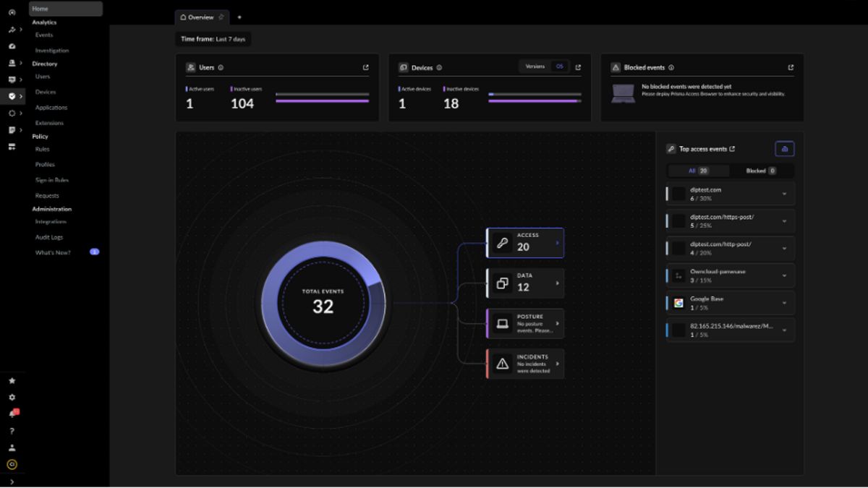Open Integrations under Administration

click(51, 222)
